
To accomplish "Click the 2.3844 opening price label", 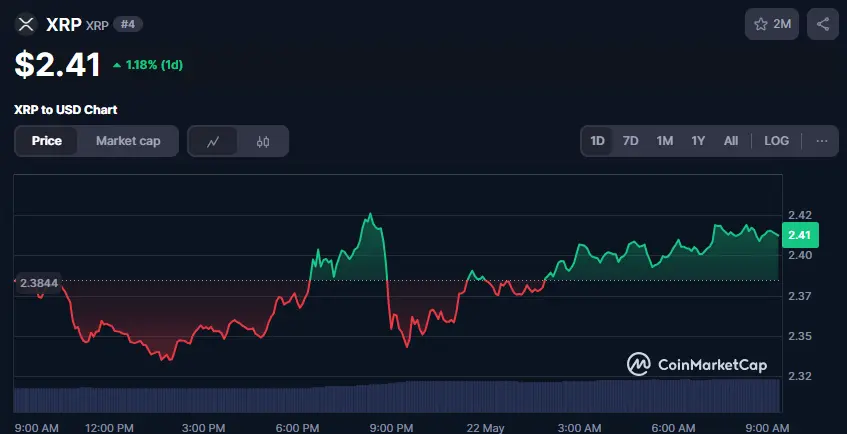I will (x=38, y=283).
